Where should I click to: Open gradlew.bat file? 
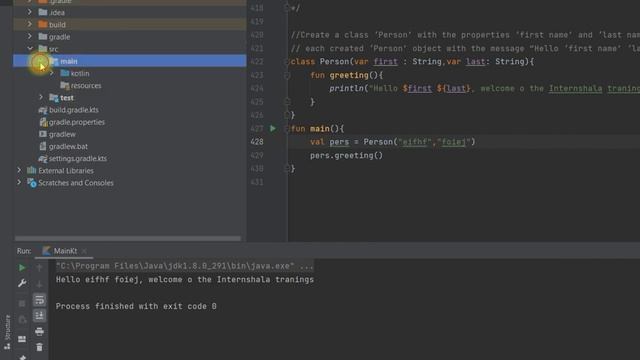point(68,146)
